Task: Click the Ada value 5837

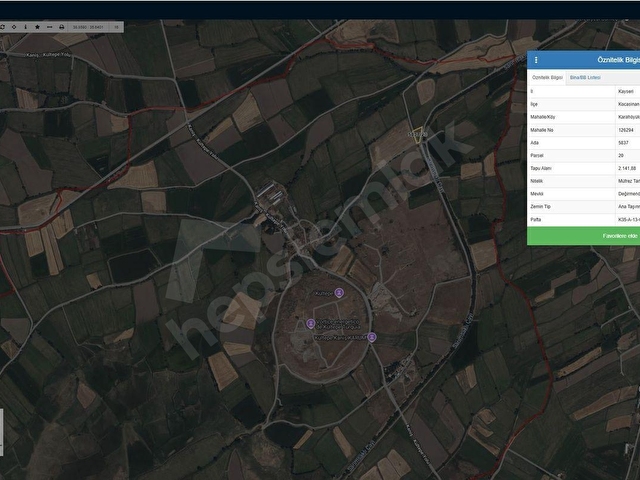Action: pos(623,142)
